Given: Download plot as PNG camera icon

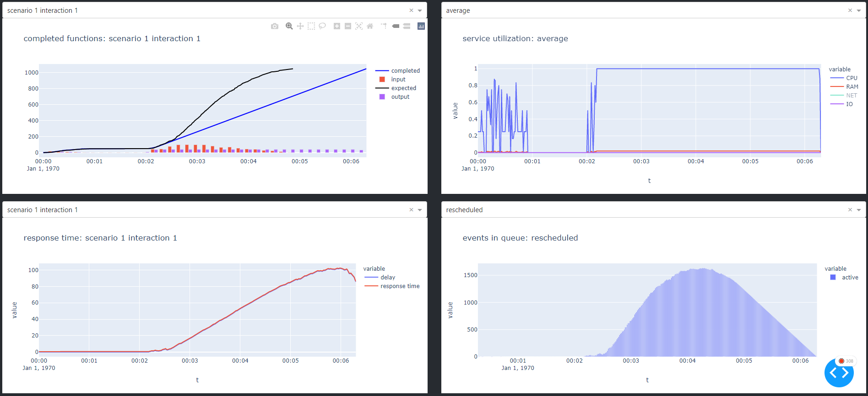Looking at the screenshot, I should (275, 26).
